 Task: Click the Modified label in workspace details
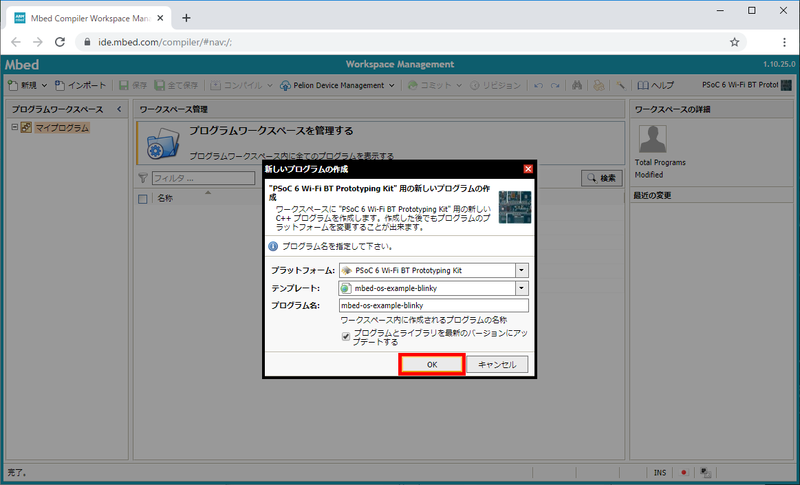point(649,174)
